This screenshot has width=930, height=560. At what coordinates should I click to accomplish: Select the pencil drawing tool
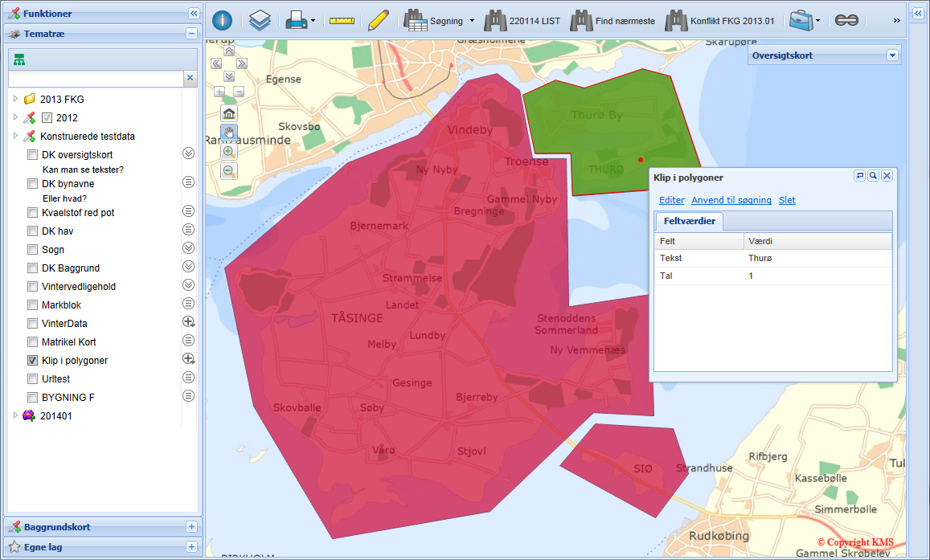coord(378,21)
